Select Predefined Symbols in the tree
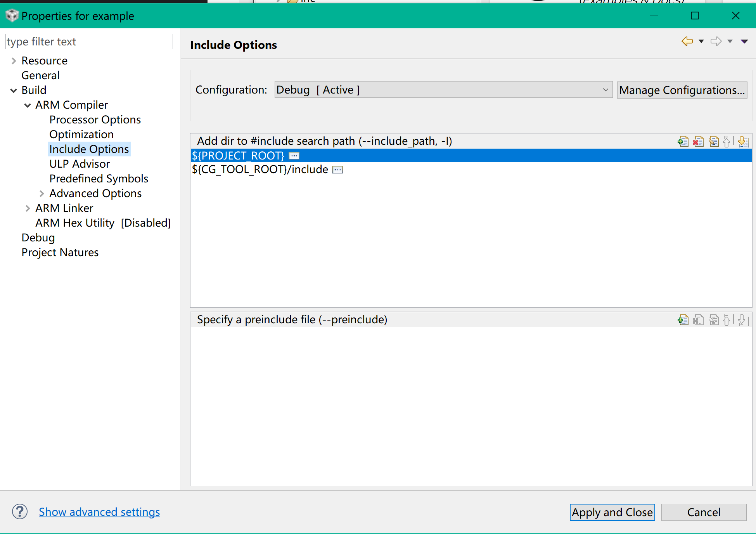The height and width of the screenshot is (534, 756). [99, 179]
